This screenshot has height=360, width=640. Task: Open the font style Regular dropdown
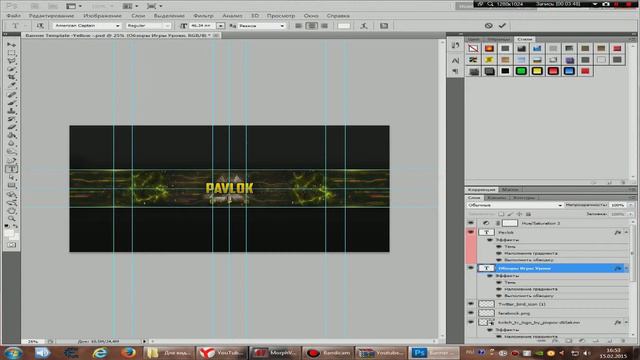(167, 26)
